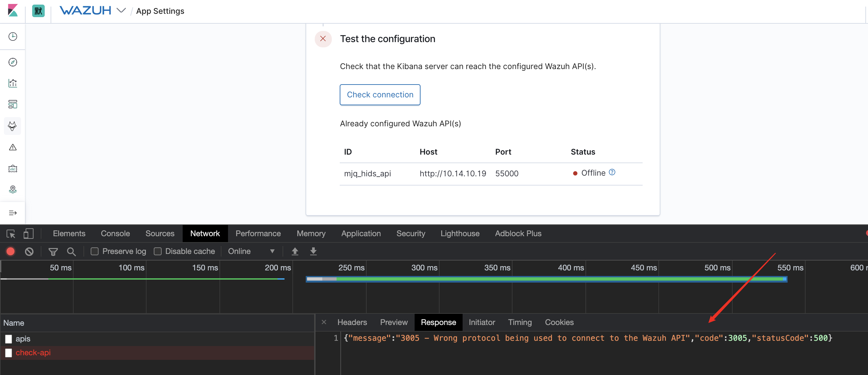Click the red X step status icon

(x=323, y=39)
